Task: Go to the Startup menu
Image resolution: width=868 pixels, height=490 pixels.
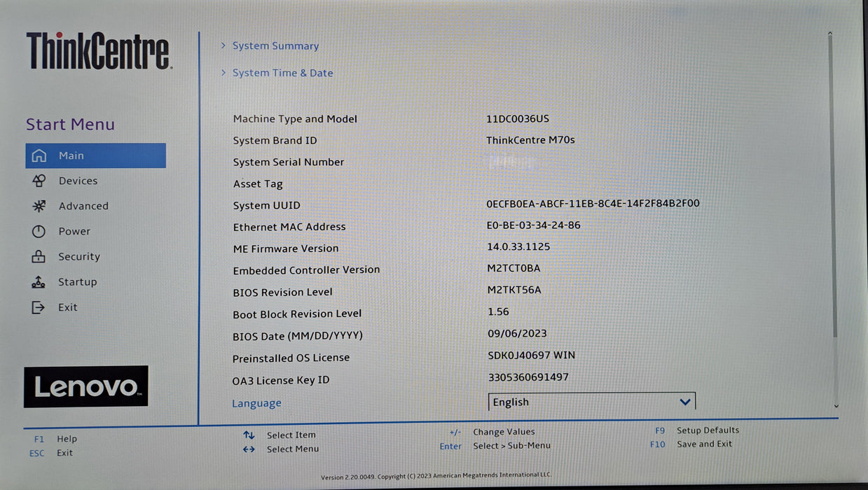Action: 77,282
